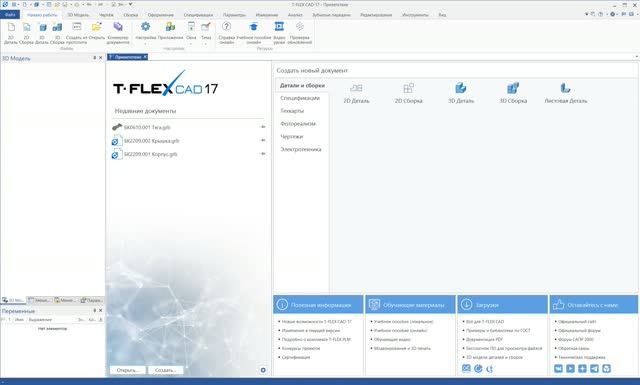Open the recent file БК0610.001 Тяга.grb
The height and width of the screenshot is (385, 640).
tap(147, 127)
